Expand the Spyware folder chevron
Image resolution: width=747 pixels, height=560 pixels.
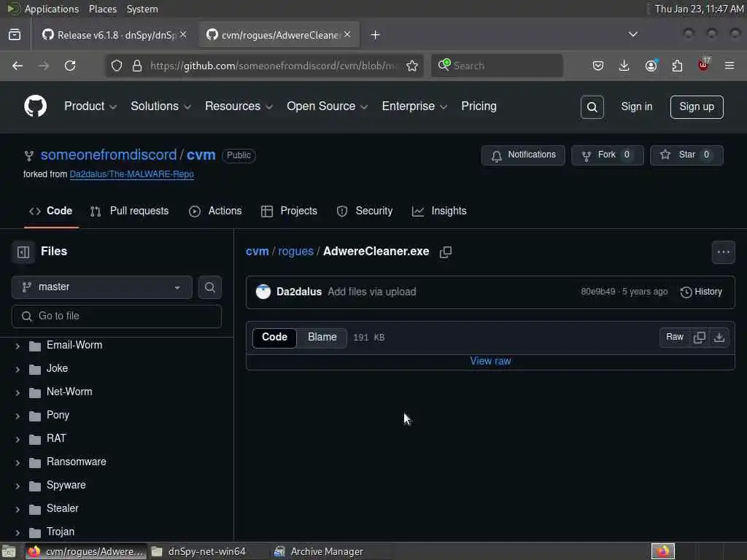pyautogui.click(x=18, y=486)
